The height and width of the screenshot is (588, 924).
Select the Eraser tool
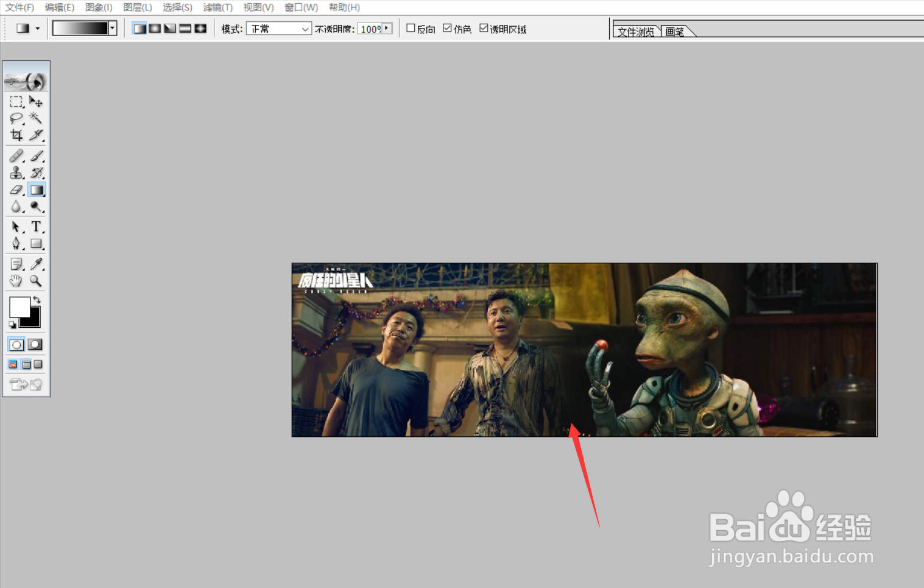[x=16, y=190]
